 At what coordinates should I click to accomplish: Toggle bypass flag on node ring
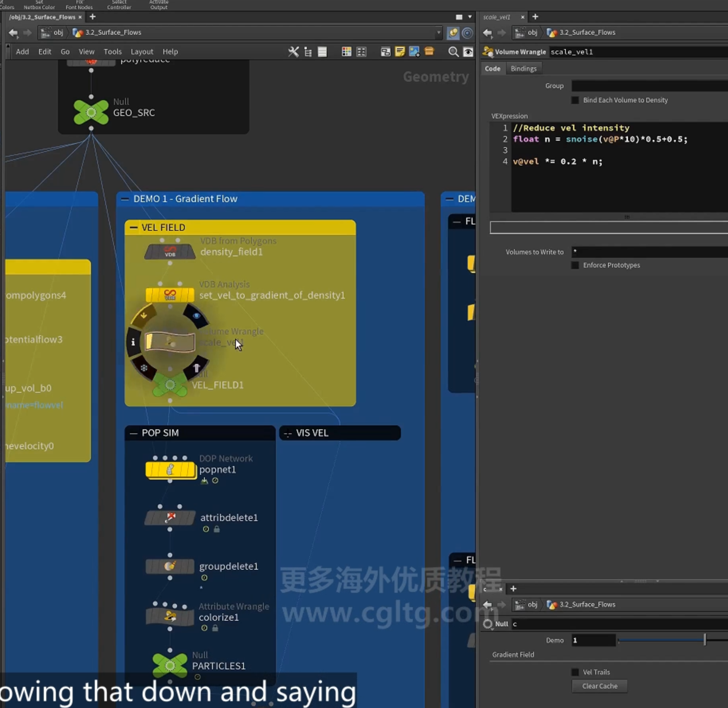(143, 316)
